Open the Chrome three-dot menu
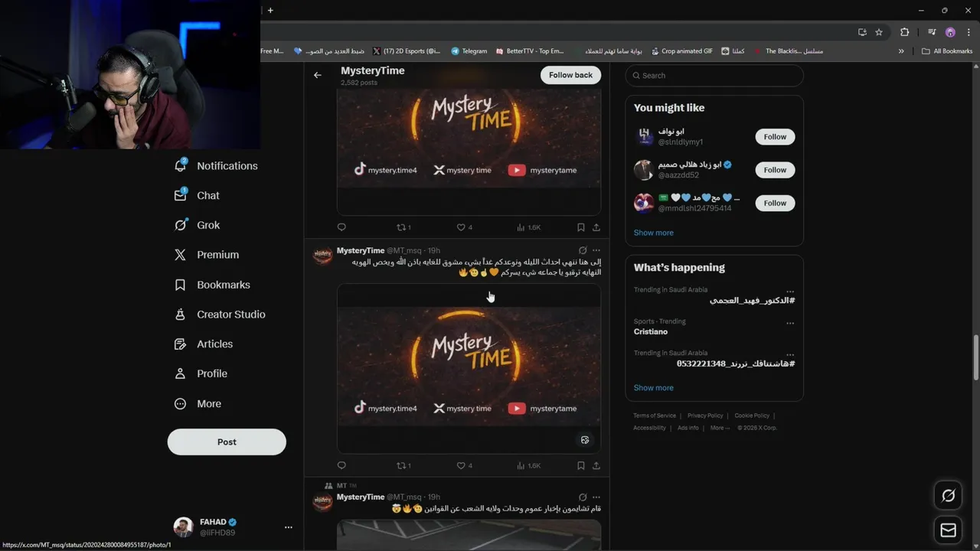 pyautogui.click(x=969, y=32)
